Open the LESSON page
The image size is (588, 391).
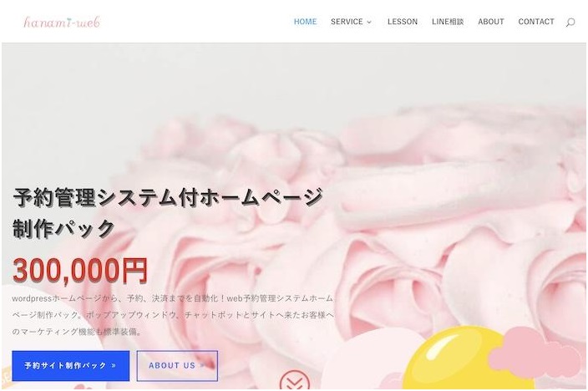pos(403,22)
